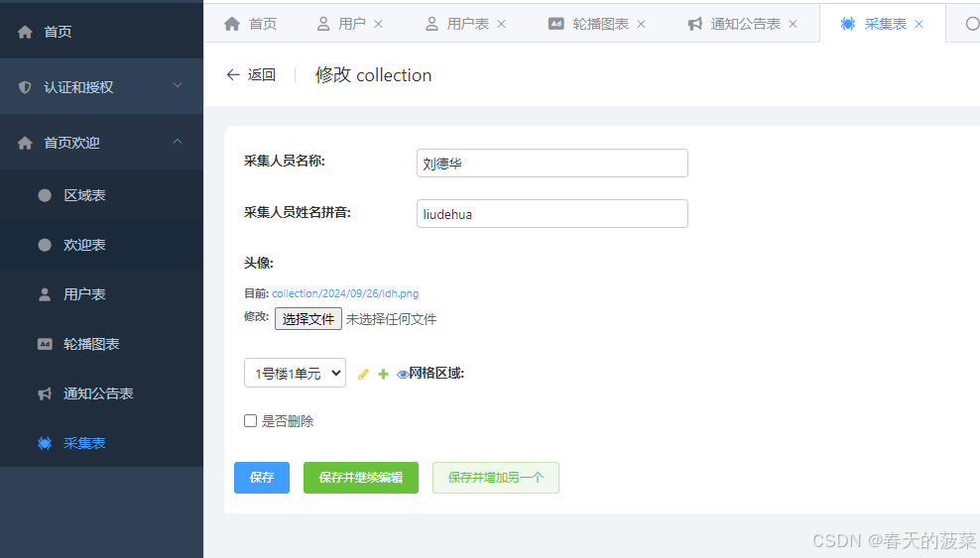Open 用户表 in the sidebar menu

click(101, 294)
